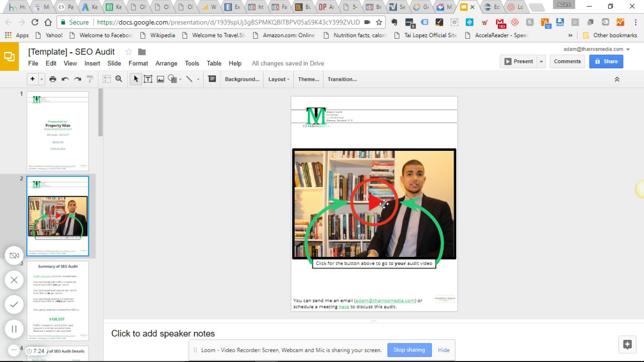The image size is (644, 362).
Task: Open the Format menu
Action: (138, 63)
